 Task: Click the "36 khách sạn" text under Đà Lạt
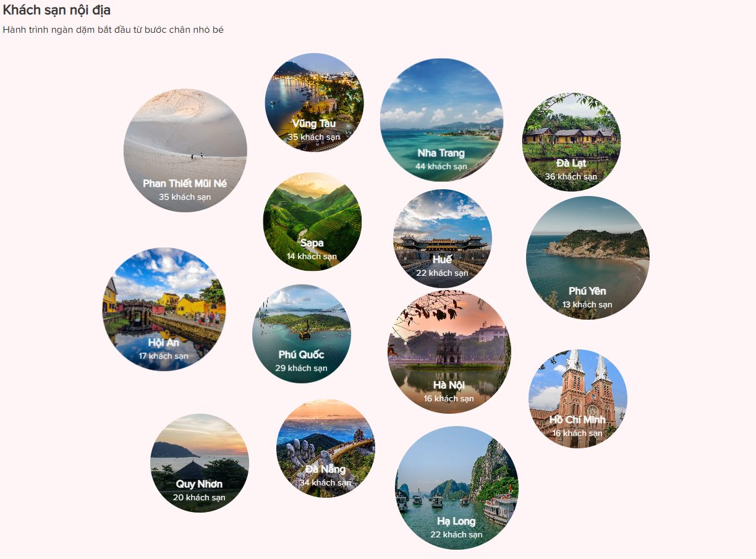click(571, 177)
